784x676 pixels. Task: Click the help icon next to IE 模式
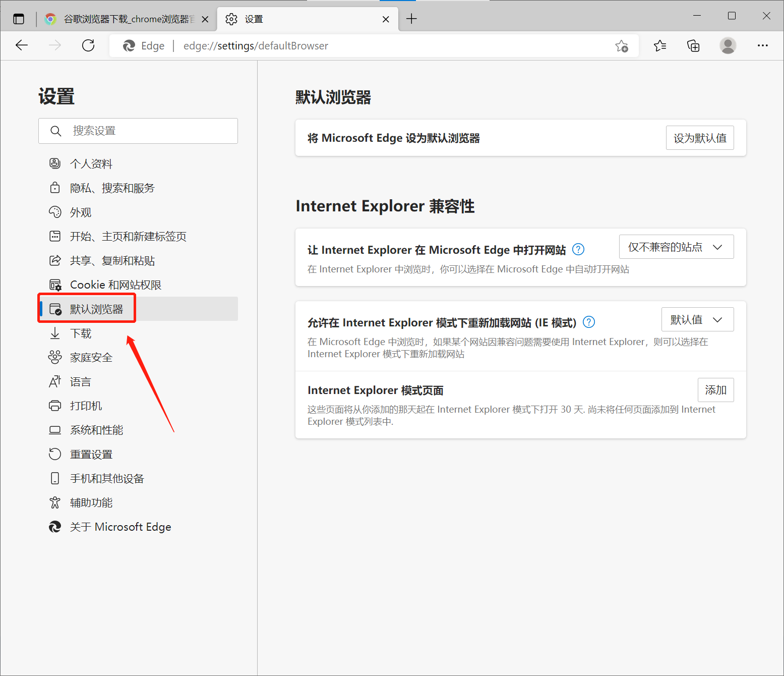[x=588, y=322]
